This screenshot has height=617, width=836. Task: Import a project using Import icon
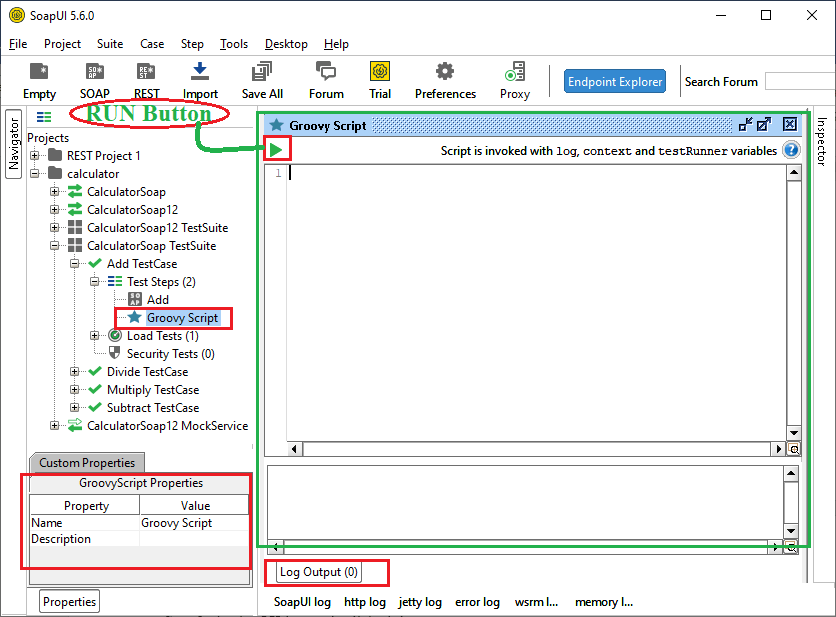pos(200,81)
